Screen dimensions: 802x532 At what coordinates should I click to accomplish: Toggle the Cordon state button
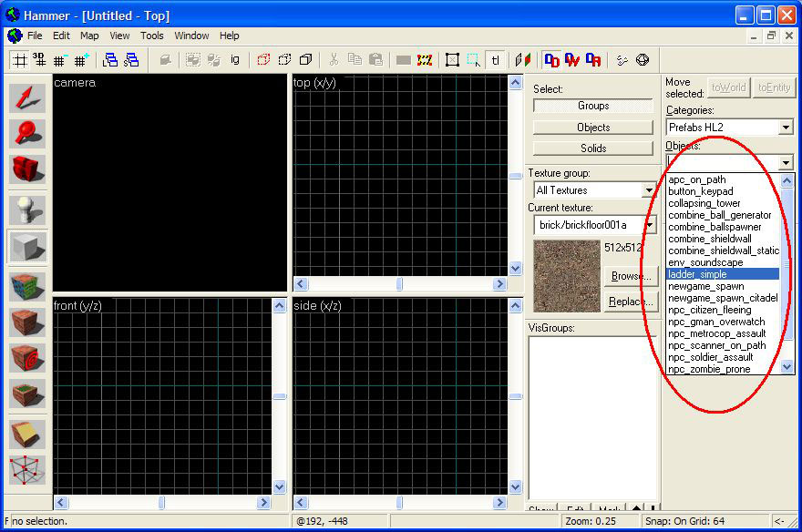pos(404,60)
